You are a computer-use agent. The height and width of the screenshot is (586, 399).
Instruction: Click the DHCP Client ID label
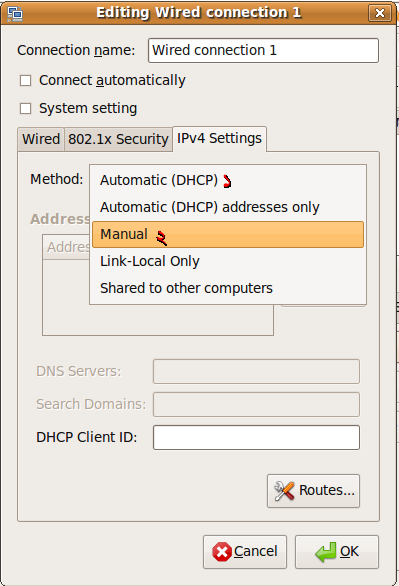pos(87,437)
